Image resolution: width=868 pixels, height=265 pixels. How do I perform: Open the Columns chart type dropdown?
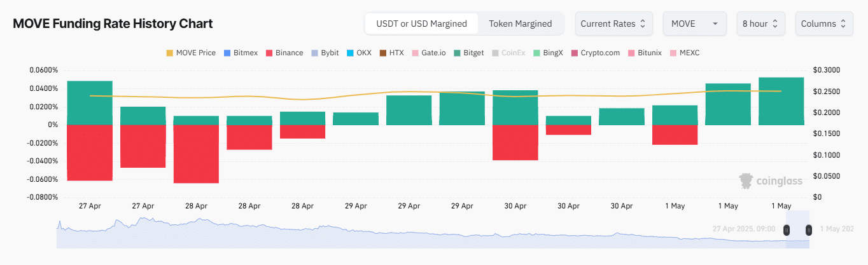pyautogui.click(x=824, y=24)
